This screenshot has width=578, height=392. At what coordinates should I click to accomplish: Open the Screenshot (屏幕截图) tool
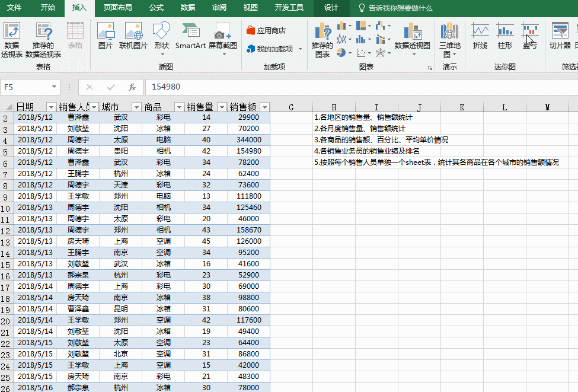(223, 39)
